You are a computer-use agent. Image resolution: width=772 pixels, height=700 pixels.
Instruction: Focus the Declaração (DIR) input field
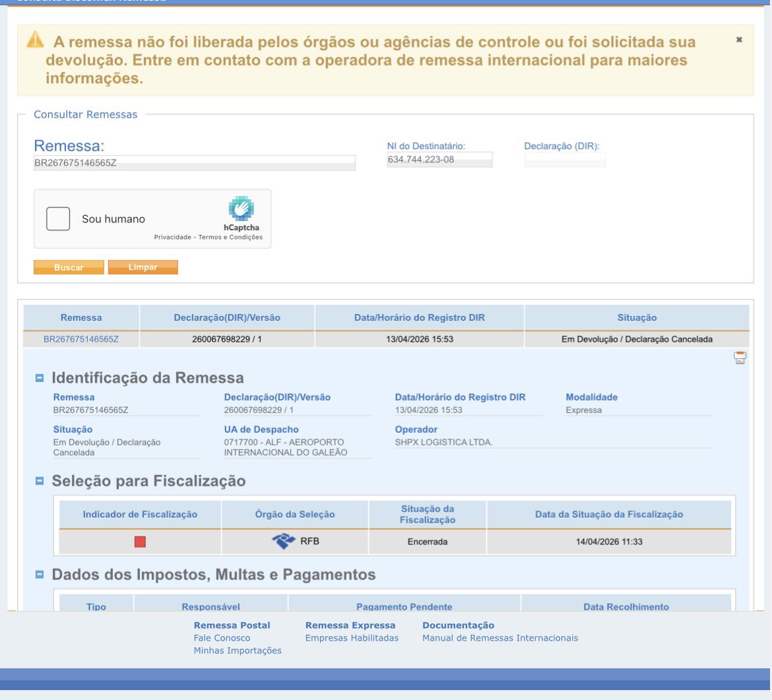[565, 160]
